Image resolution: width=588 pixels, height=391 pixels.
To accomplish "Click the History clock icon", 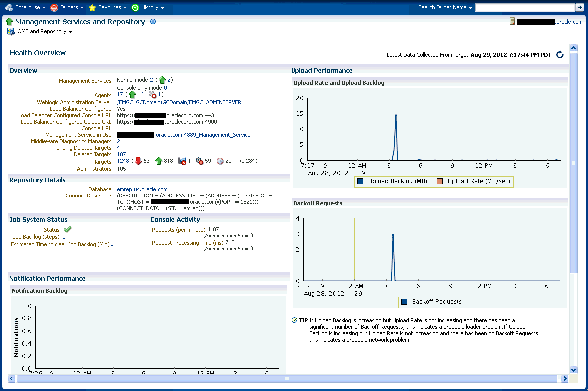I will point(135,8).
